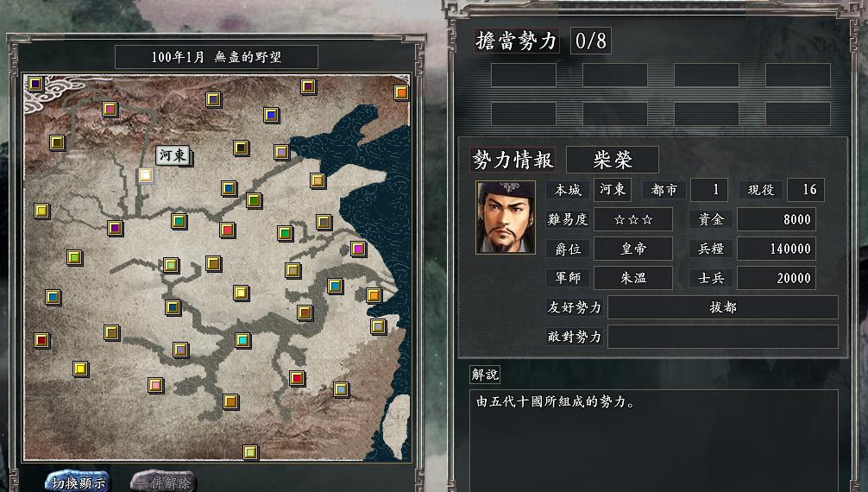Select the white highlighted 河東 city marker

coord(146,175)
